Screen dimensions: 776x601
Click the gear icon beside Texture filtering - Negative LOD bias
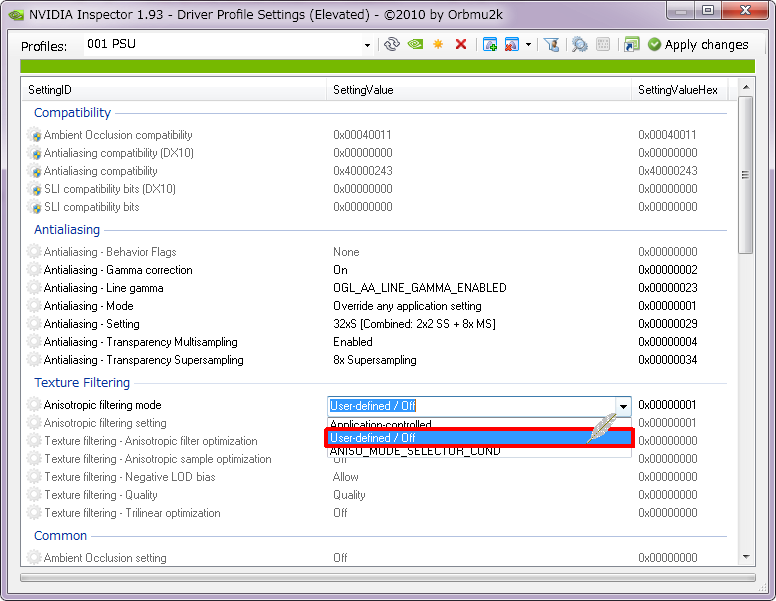coord(34,477)
